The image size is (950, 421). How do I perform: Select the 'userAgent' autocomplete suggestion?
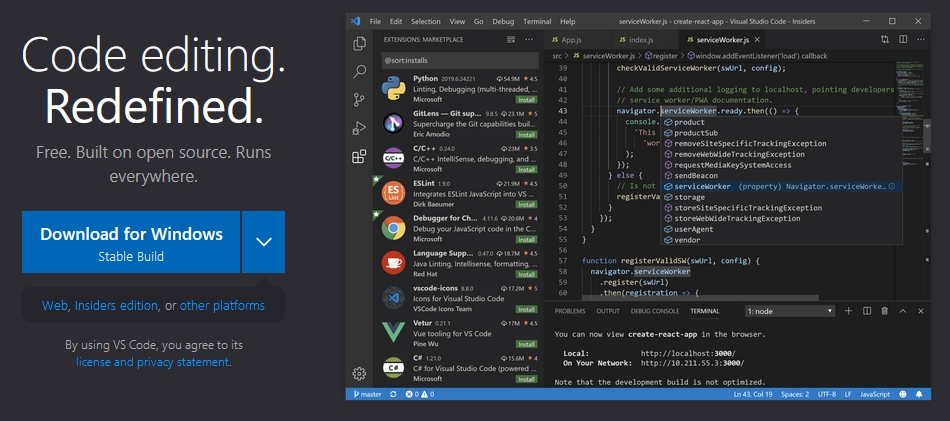693,229
